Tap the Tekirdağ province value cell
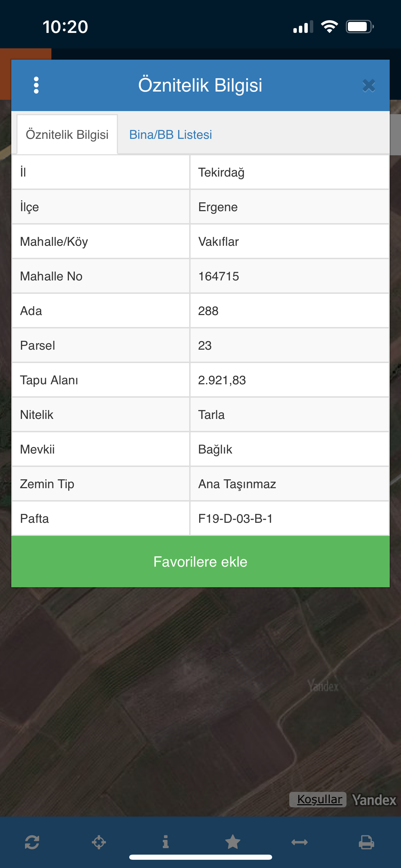Screen dimensions: 401x868 coord(221,172)
